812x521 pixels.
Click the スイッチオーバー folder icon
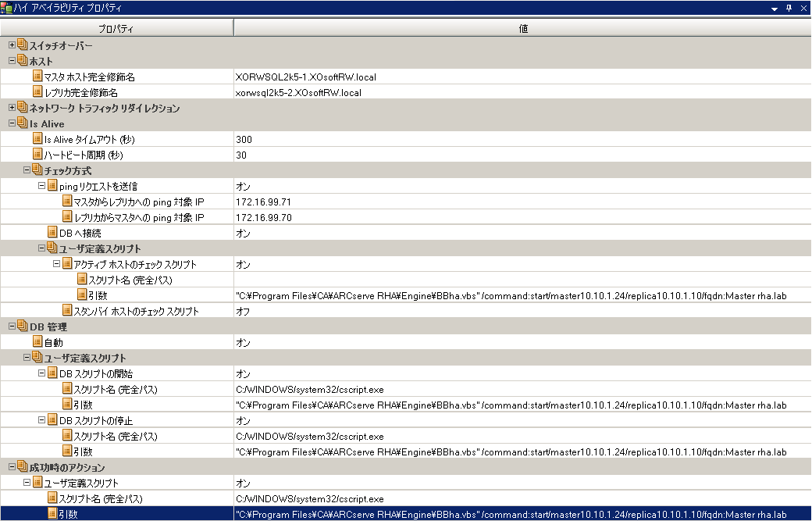[23, 45]
